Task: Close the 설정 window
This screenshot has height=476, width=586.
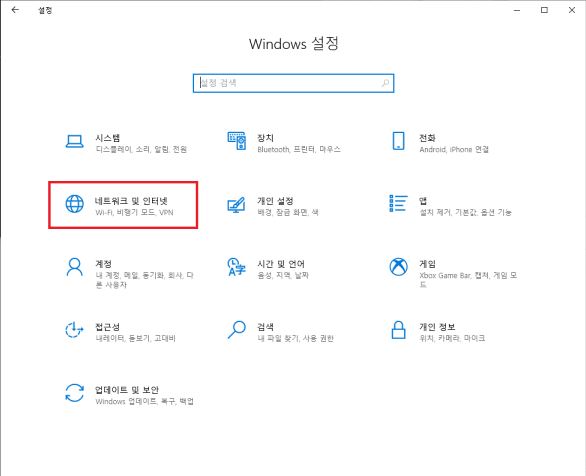Action: tap(572, 10)
